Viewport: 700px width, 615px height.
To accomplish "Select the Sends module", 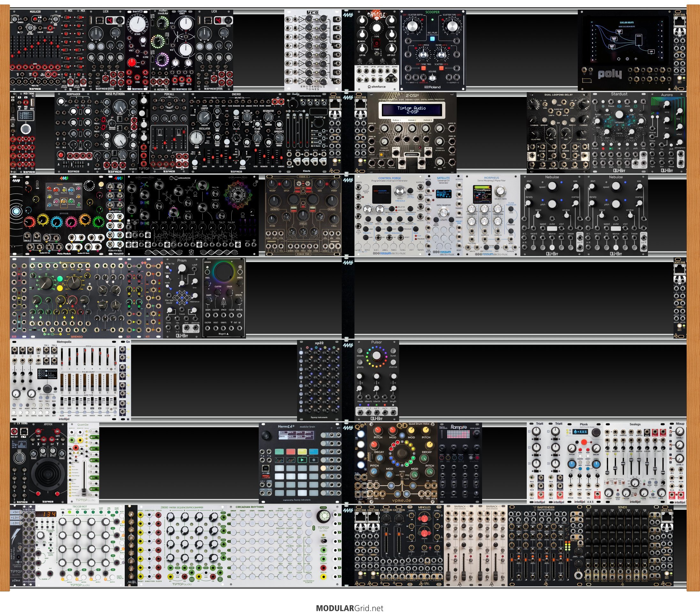I will 622,546.
